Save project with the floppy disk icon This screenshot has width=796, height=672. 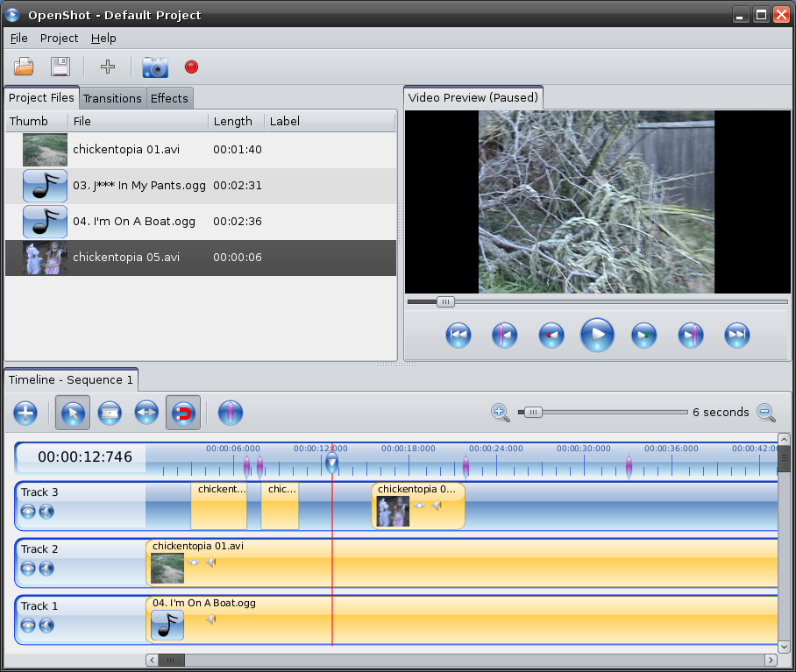60,67
